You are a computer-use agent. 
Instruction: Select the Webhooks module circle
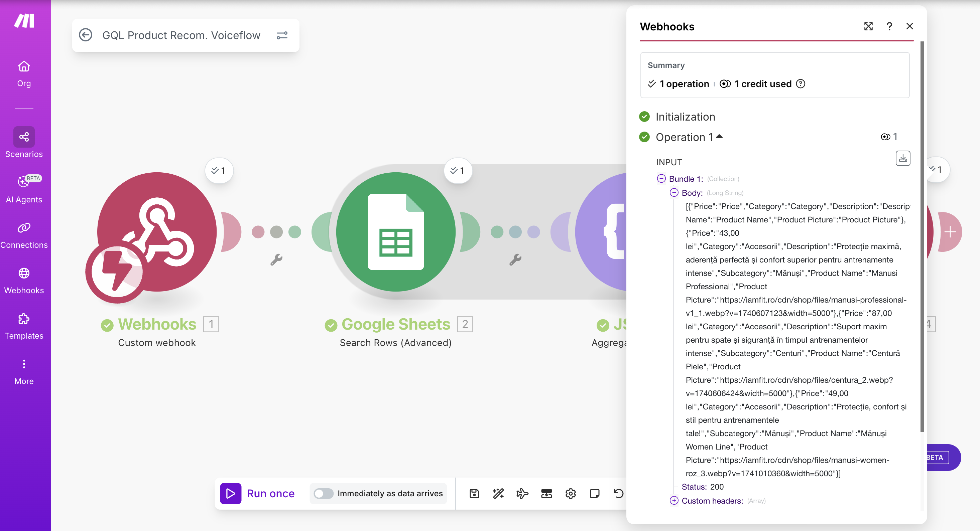click(x=157, y=231)
